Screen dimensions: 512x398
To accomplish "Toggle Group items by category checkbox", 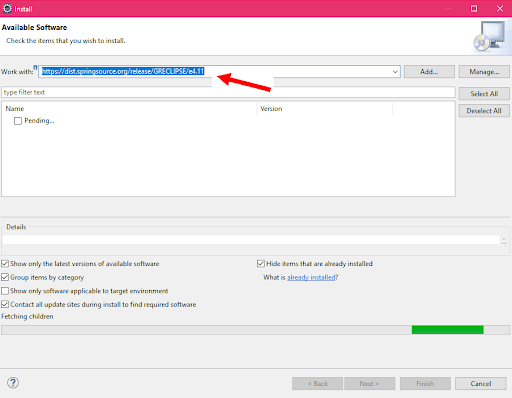I will (x=5, y=277).
